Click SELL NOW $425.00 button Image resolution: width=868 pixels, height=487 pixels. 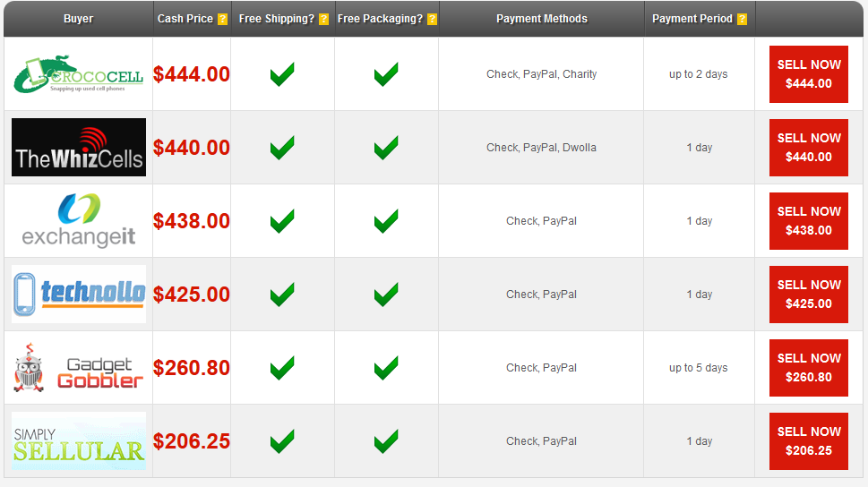(x=809, y=295)
